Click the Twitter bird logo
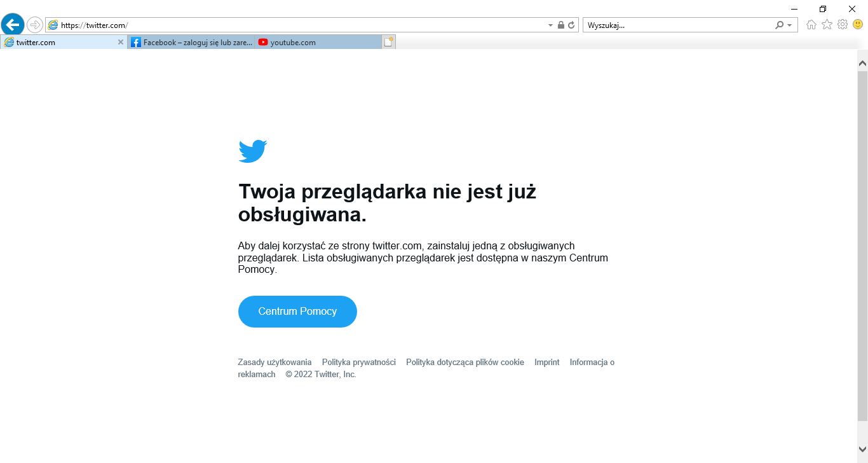The width and height of the screenshot is (868, 463). [x=253, y=151]
